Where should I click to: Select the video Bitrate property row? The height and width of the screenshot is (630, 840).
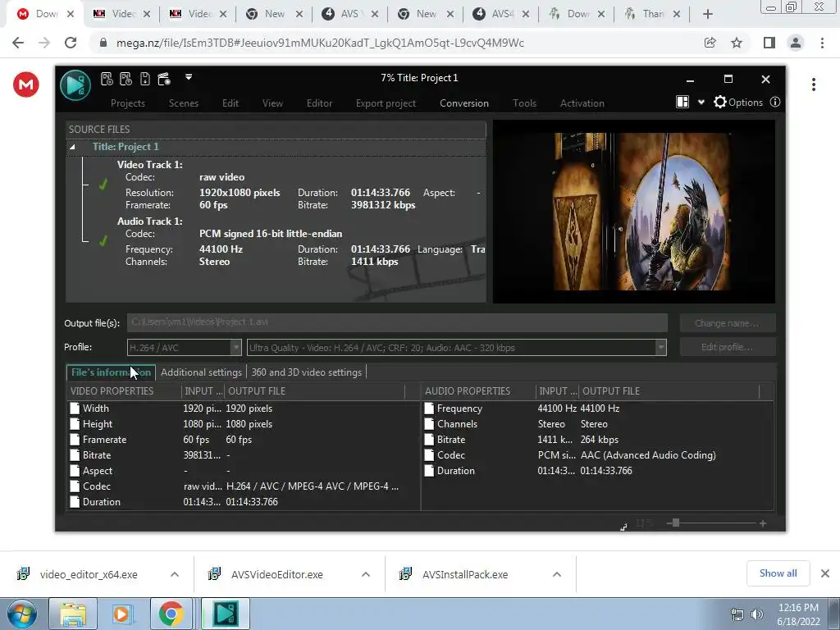coord(244,454)
